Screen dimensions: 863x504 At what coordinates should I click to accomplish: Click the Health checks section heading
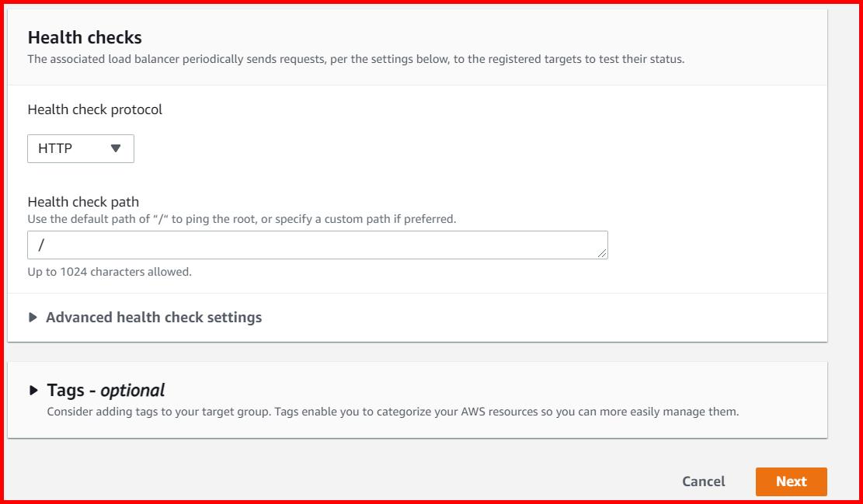85,36
